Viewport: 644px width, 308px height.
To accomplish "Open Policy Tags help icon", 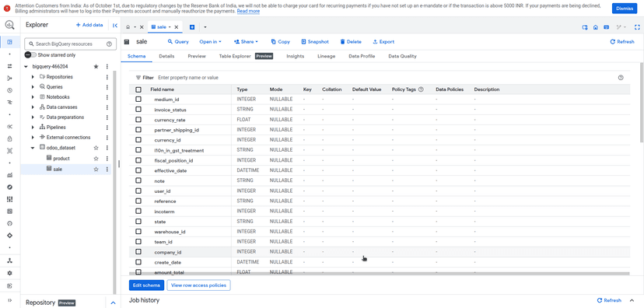I will coord(421,89).
